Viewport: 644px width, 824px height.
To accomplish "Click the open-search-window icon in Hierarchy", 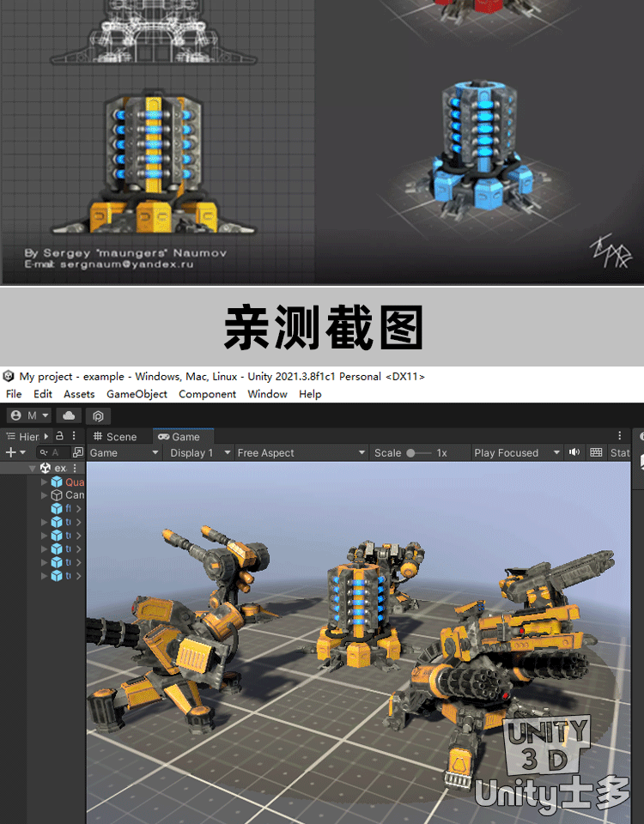I will [78, 452].
